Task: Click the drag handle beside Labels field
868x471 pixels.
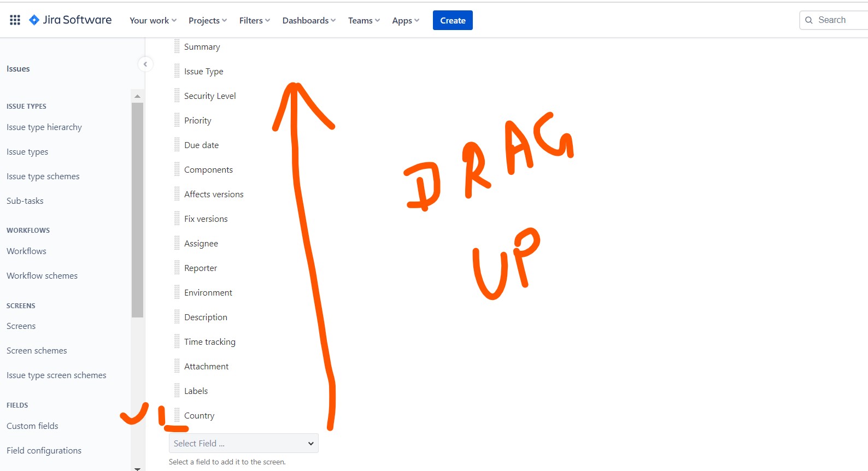Action: 177,391
